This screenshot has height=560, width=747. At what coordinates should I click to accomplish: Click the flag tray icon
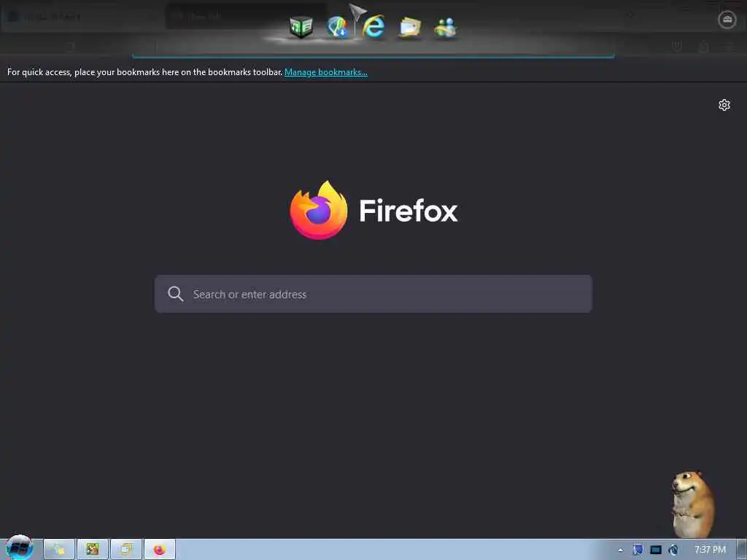point(638,550)
